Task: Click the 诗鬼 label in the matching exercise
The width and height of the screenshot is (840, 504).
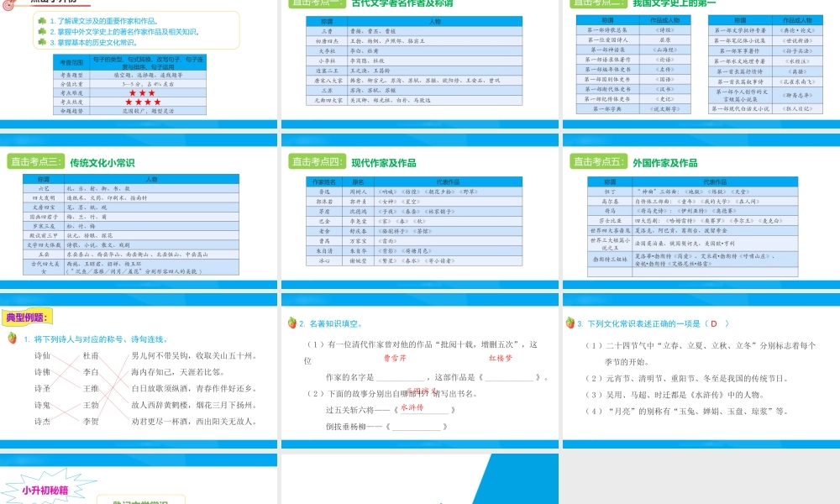Action: (x=42, y=405)
